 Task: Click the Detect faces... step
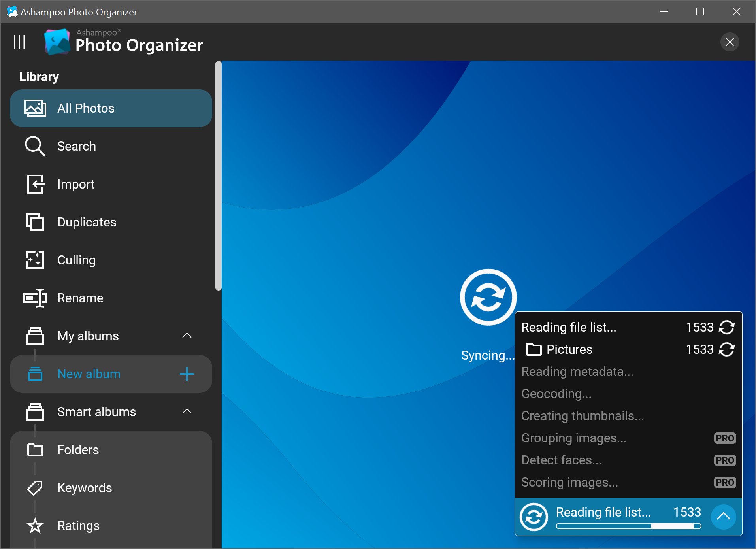coord(561,460)
